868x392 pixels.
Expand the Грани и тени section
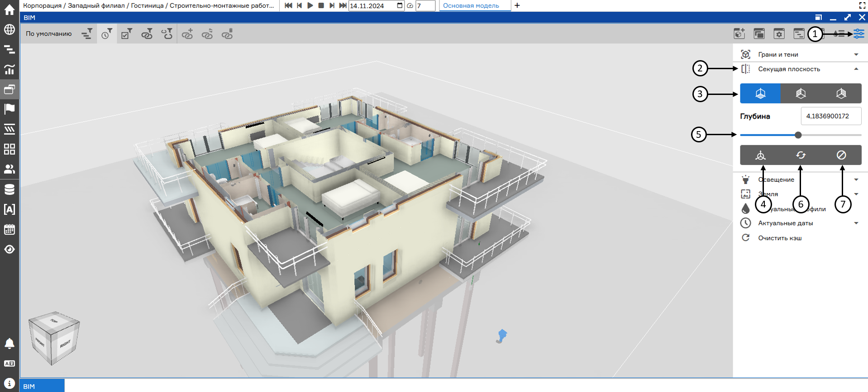(x=801, y=54)
